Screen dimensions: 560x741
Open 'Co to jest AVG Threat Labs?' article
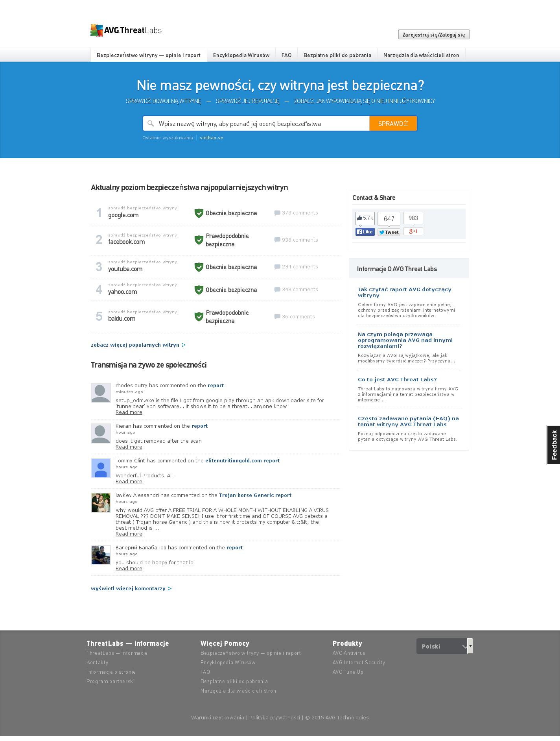point(397,380)
